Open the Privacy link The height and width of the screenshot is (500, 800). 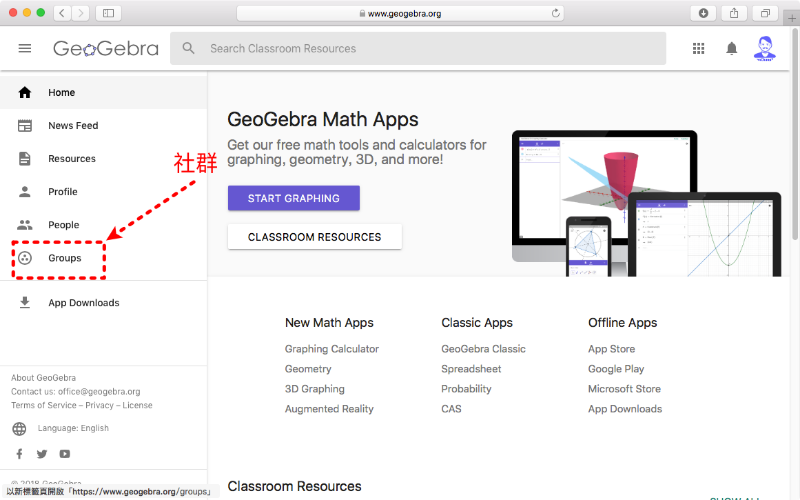pyautogui.click(x=99, y=405)
